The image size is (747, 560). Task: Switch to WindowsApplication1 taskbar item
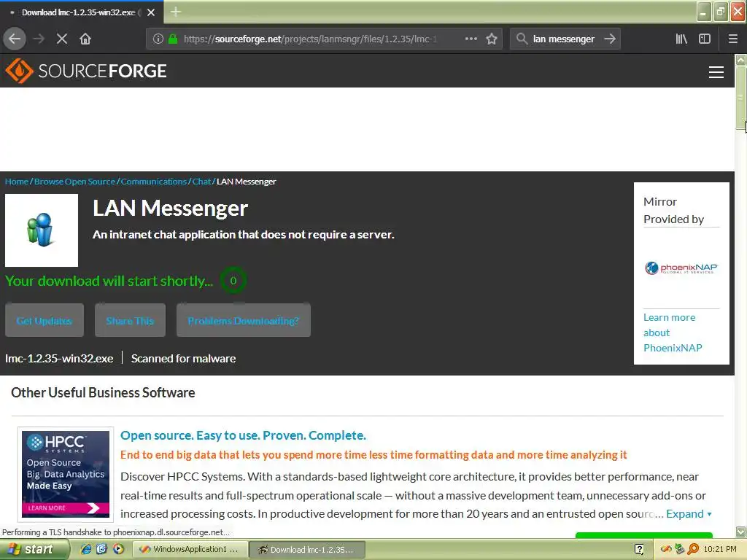(x=190, y=549)
